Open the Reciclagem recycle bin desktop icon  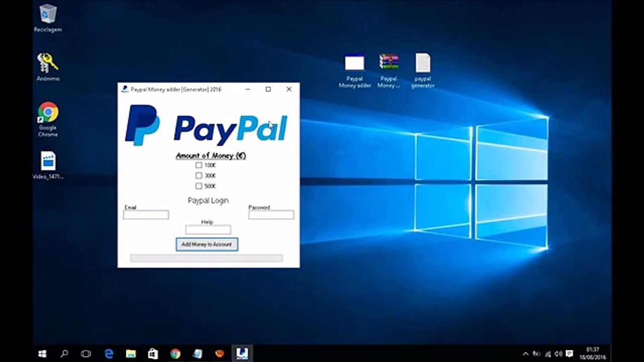coord(48,18)
